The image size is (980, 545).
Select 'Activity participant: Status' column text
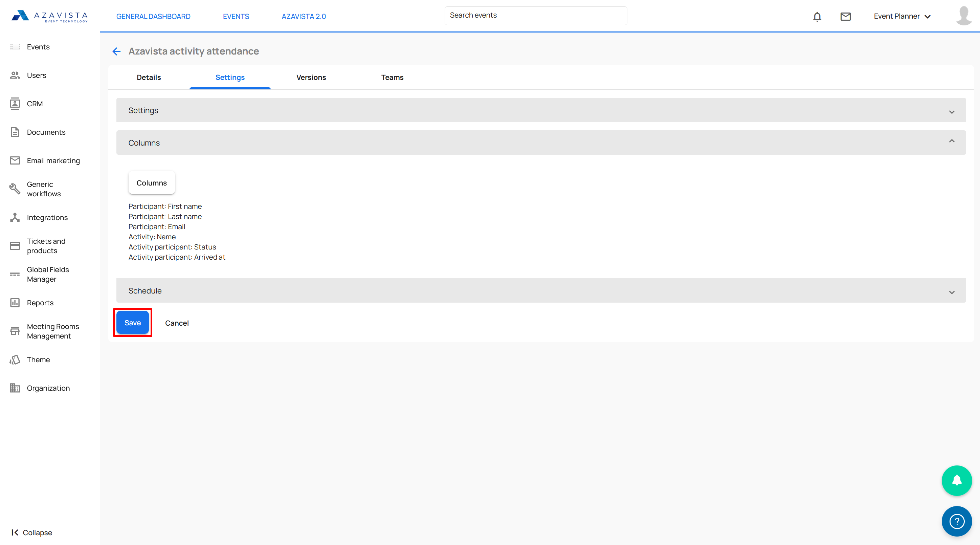[172, 247]
